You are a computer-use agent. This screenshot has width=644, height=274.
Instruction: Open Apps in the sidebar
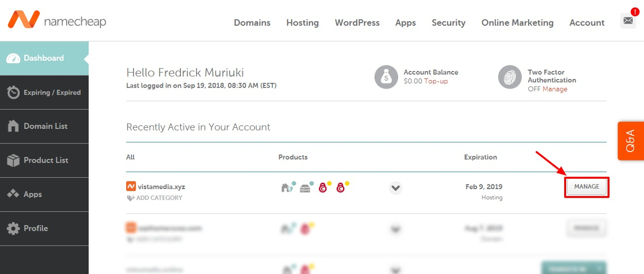[44, 194]
